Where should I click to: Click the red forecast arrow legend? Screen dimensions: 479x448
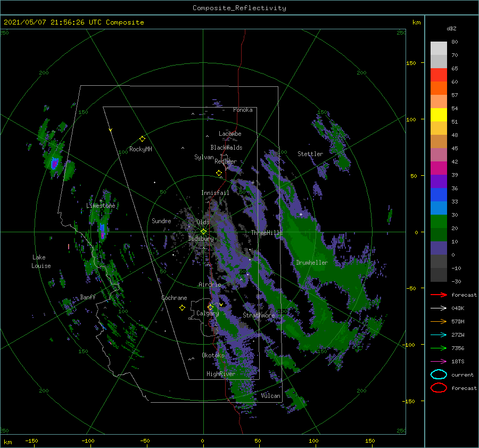(439, 295)
